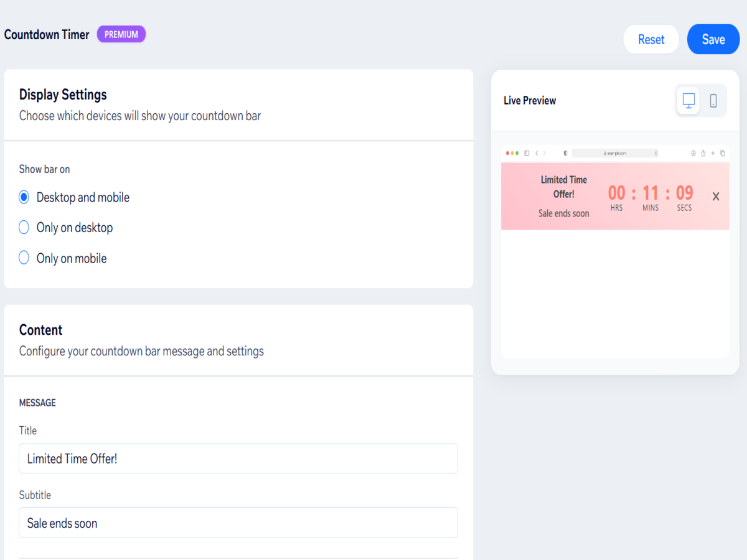Viewport: 747px width, 560px height.
Task: Pick the Only on mobile option
Action: click(24, 258)
